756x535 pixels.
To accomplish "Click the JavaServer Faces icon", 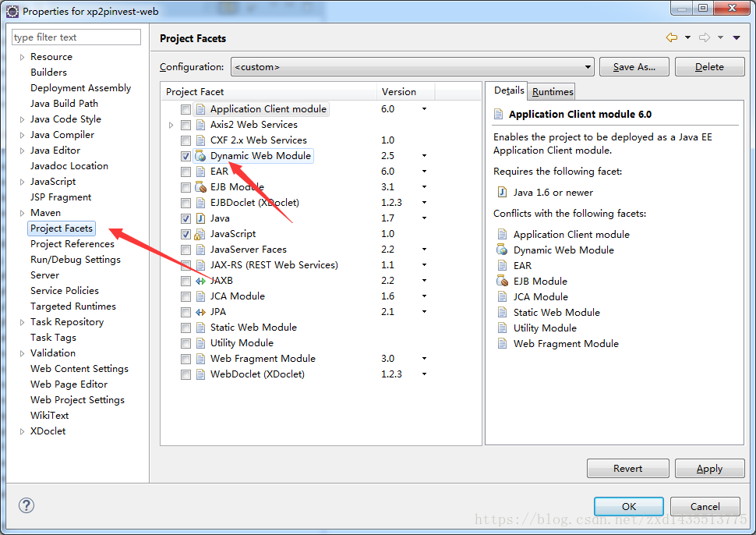I will 200,250.
